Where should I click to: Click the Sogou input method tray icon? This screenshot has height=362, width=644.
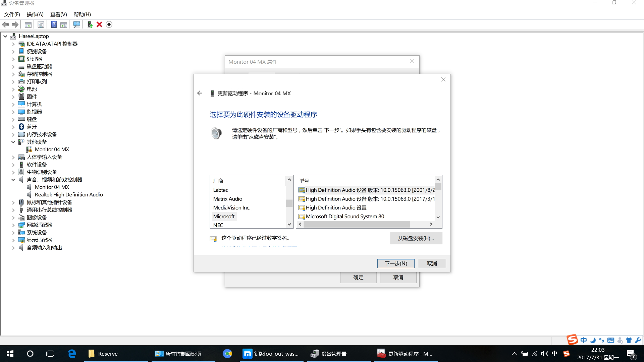[x=567, y=354]
